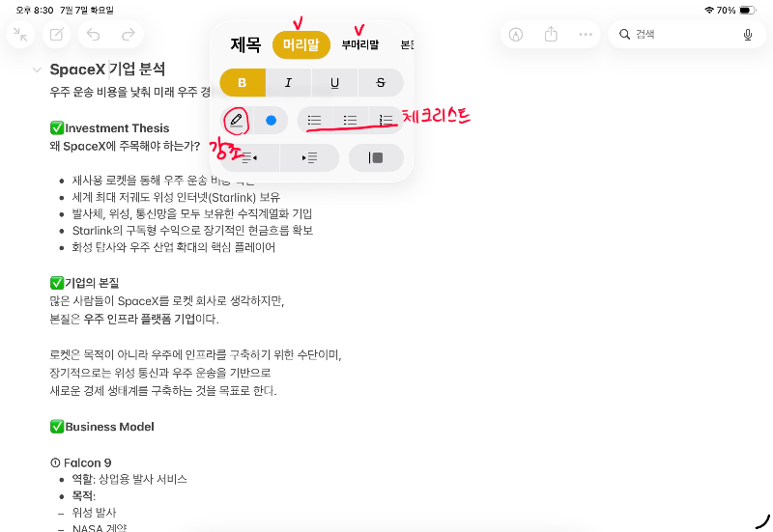Click the Investment Thesis heading
Screen dimensions: 773x532
[x=117, y=128]
